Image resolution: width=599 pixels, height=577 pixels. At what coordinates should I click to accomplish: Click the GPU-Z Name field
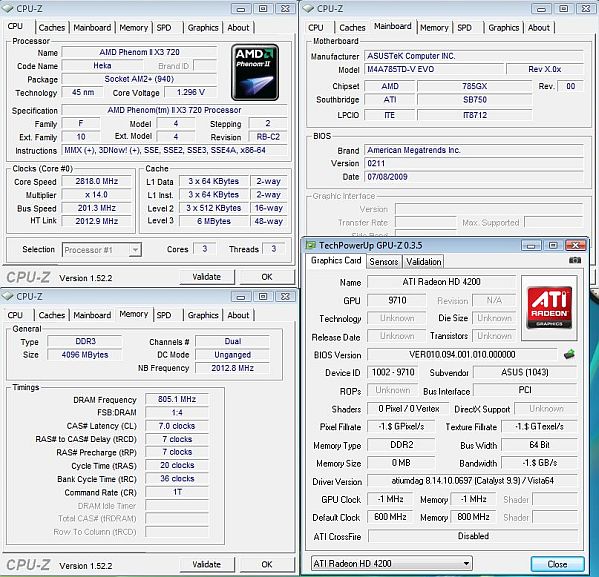441,282
